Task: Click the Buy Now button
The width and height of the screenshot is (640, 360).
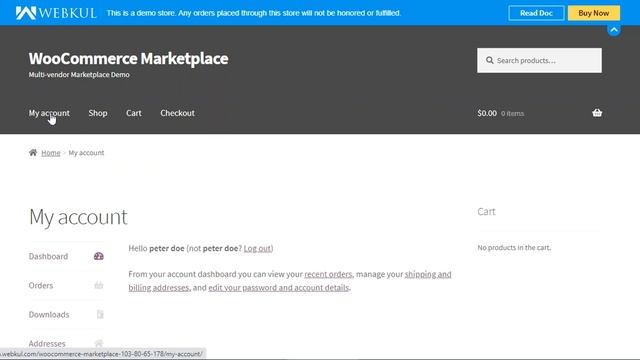Action: [593, 13]
